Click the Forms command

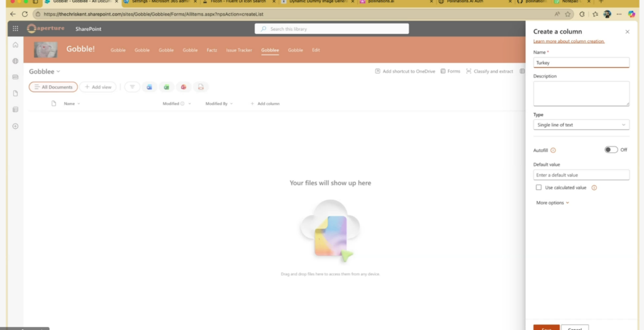pos(450,72)
